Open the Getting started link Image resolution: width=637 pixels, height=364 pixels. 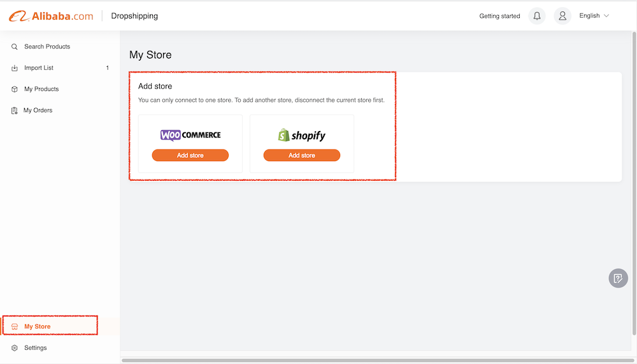[x=499, y=17]
